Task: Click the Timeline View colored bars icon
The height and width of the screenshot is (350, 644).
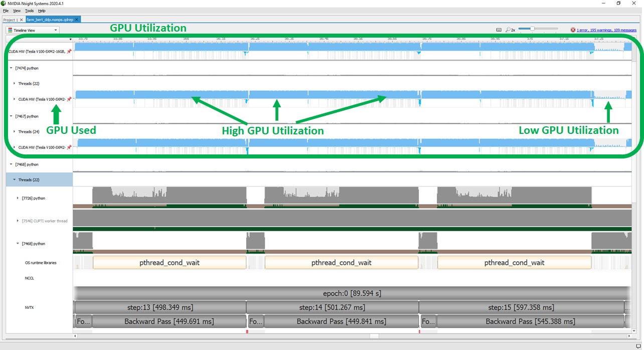Action: [x=10, y=30]
